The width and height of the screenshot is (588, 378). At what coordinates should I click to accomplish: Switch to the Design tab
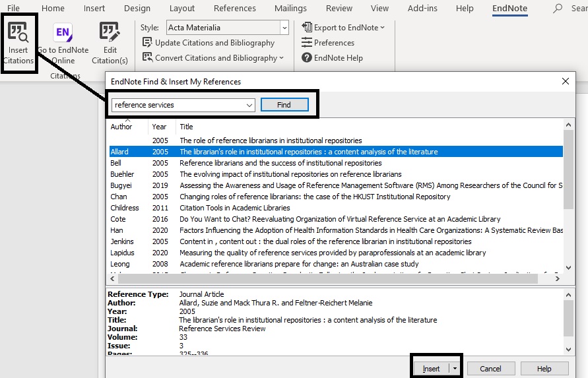(x=137, y=9)
